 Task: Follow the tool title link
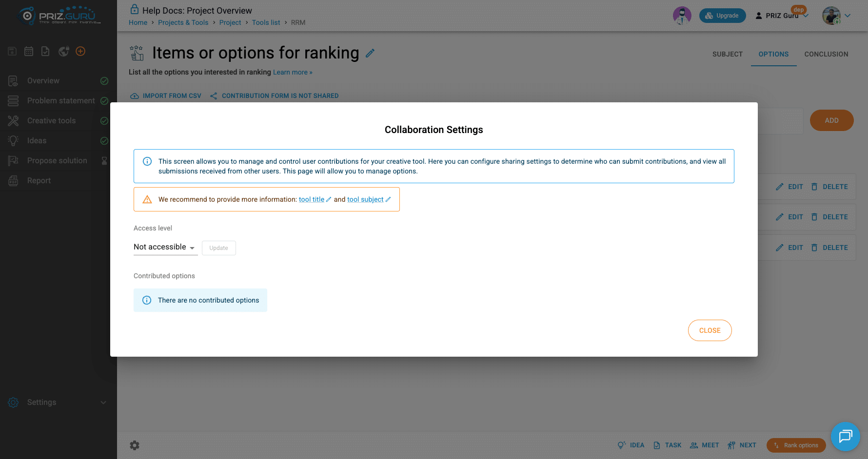tap(312, 199)
